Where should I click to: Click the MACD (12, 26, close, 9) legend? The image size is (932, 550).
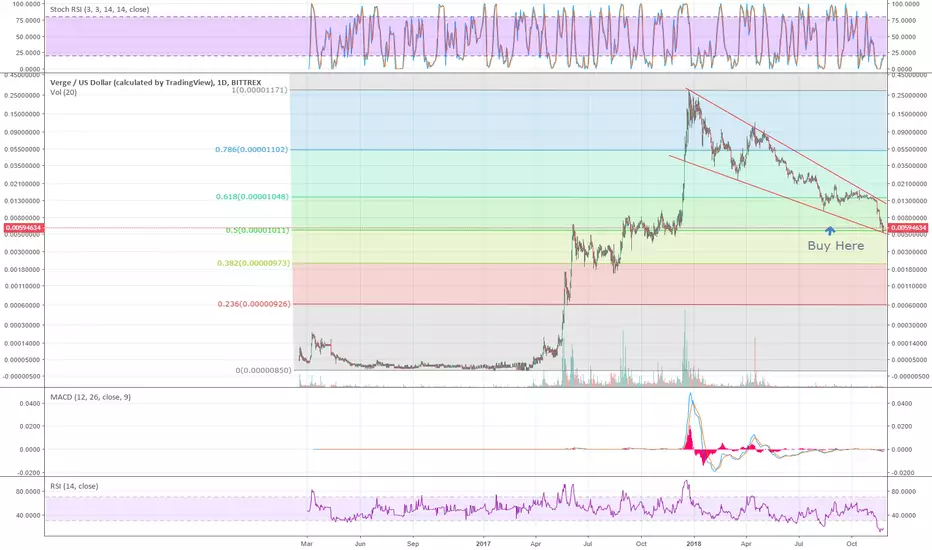pyautogui.click(x=90, y=397)
